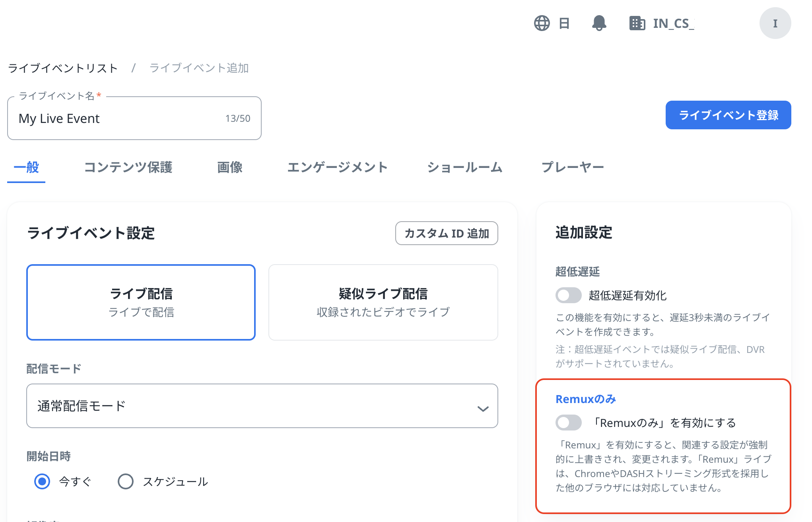Viewport: 812px width, 522px height.
Task: Enable the 超低遅延有効化 toggle
Action: click(568, 295)
